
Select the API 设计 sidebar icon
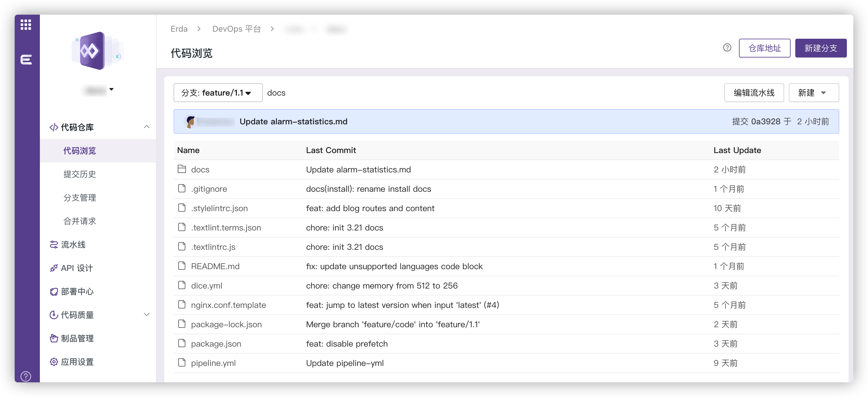coord(54,268)
